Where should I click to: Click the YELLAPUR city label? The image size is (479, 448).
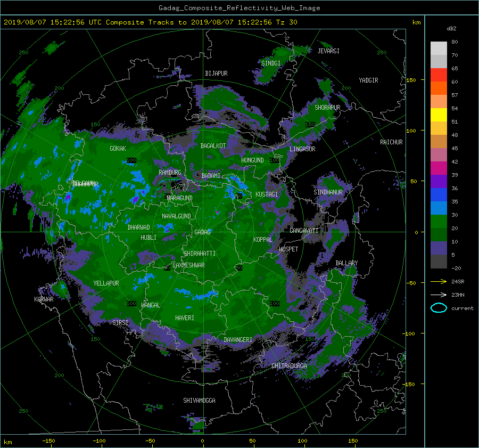point(106,283)
